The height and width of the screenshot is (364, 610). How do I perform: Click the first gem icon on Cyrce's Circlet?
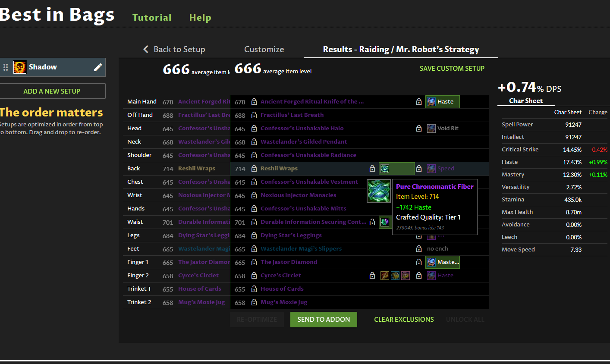pyautogui.click(x=385, y=276)
